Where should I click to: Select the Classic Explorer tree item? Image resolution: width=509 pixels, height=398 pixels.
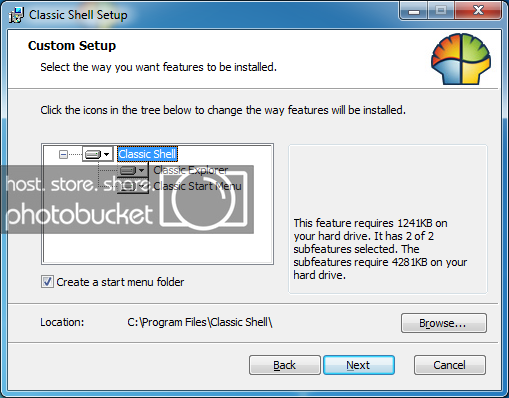click(x=191, y=170)
